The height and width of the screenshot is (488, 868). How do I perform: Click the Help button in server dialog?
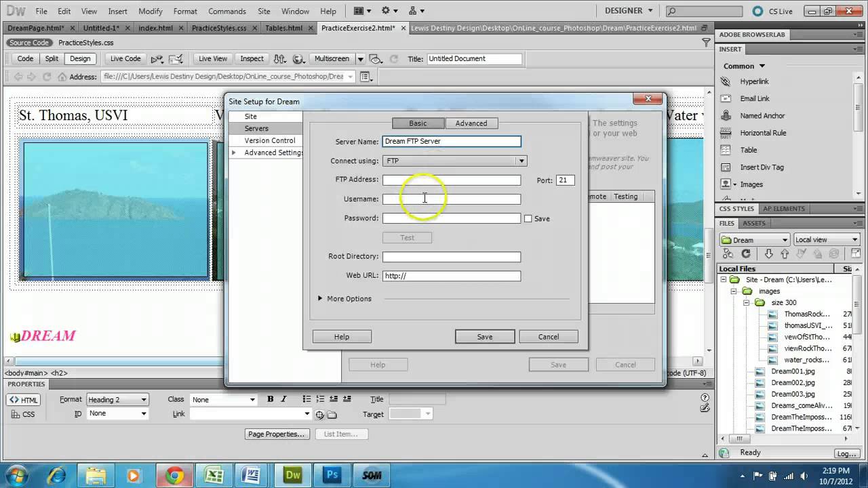342,337
